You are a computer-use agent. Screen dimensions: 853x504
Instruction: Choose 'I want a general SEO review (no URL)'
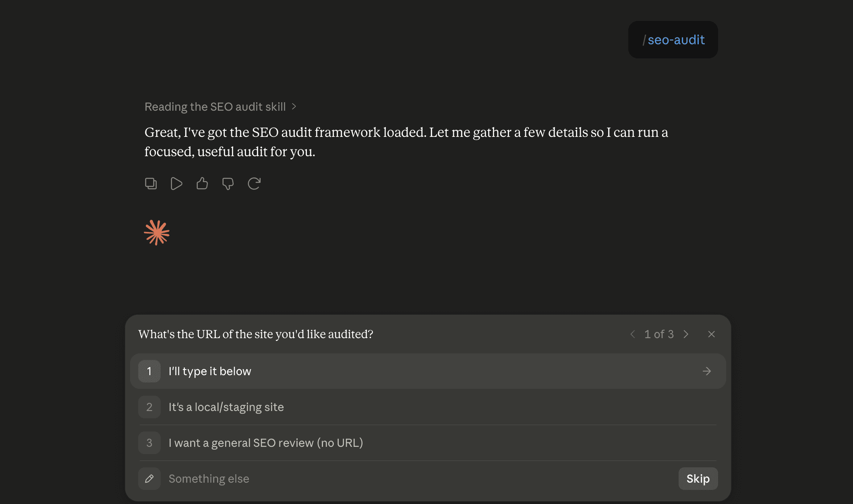click(x=428, y=443)
